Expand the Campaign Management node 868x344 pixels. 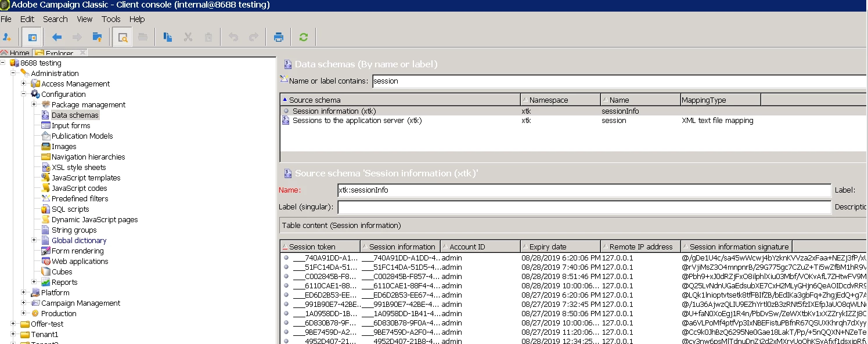(x=24, y=303)
